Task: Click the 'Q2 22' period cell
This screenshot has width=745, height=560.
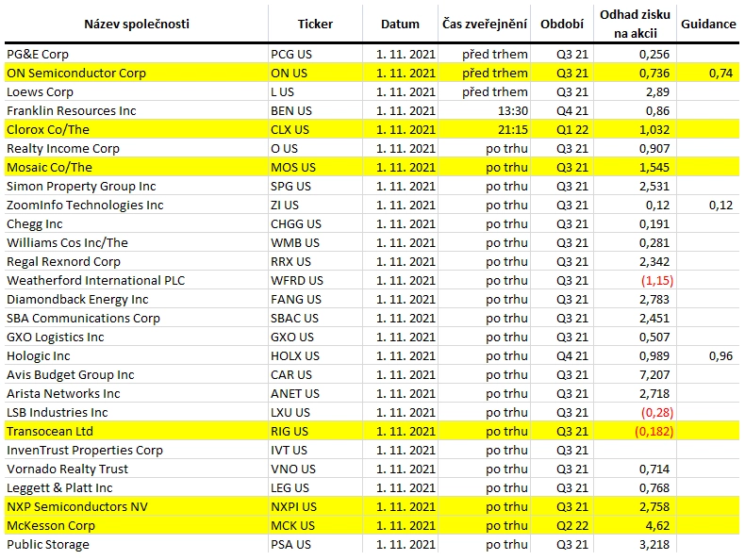Action: point(562,525)
